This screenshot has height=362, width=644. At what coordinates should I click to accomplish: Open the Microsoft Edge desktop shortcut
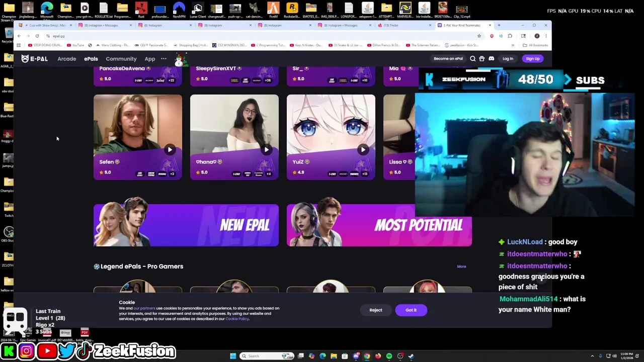(47, 10)
